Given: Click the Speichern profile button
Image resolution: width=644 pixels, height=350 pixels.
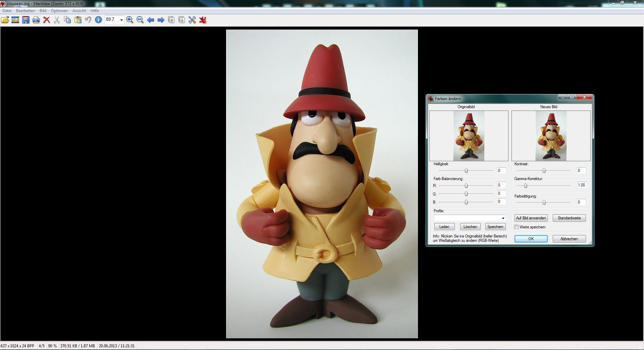Looking at the screenshot, I should pos(495,227).
